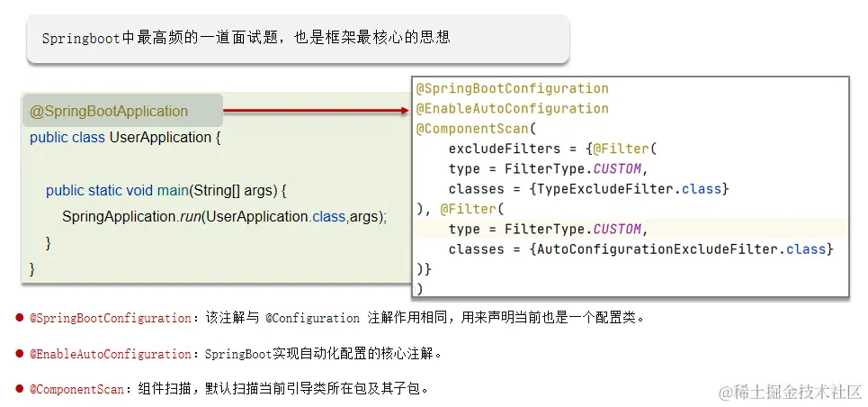Select the highlighted 'type = FilterType.CUSTOM,' line
Image resolution: width=868 pixels, height=407 pixels.
tap(548, 229)
